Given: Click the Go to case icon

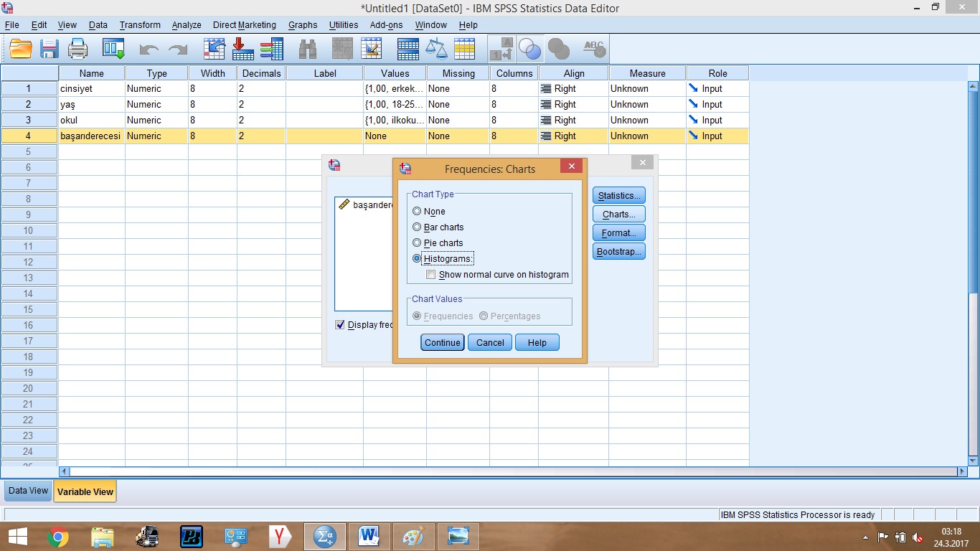Looking at the screenshot, I should [x=215, y=49].
